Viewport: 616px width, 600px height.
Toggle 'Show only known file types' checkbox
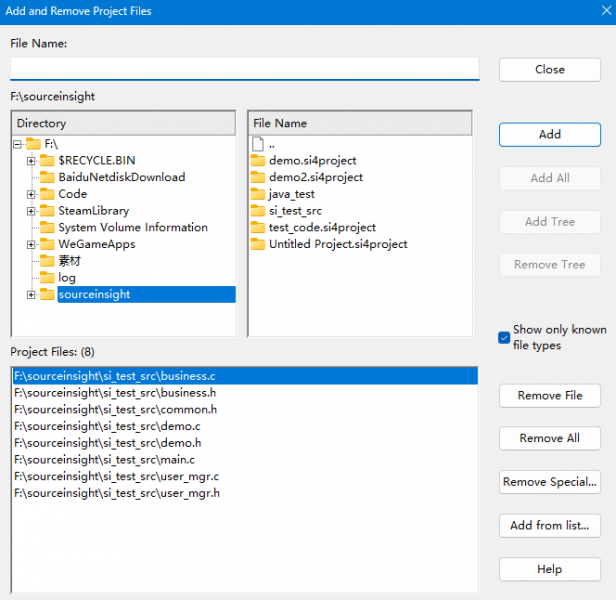pos(504,338)
